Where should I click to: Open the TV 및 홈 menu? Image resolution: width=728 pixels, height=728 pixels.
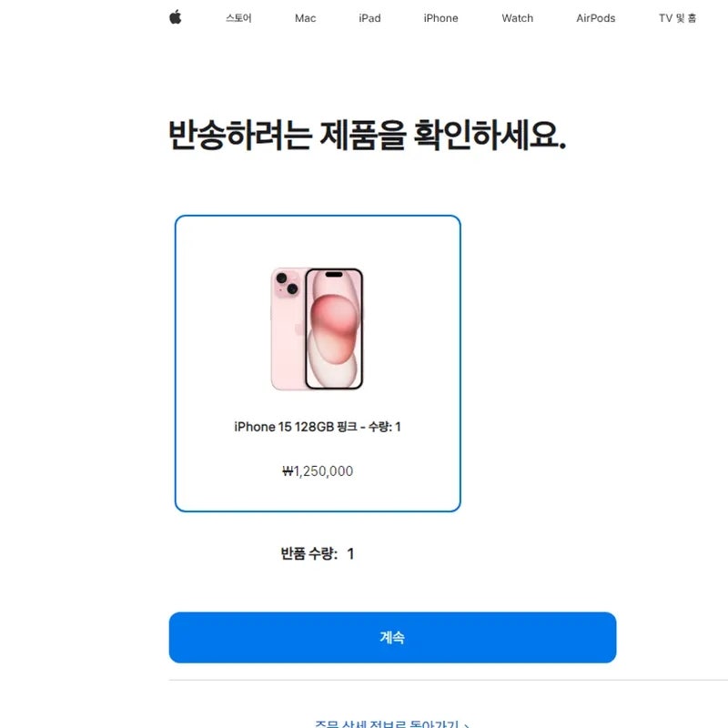[x=677, y=18]
